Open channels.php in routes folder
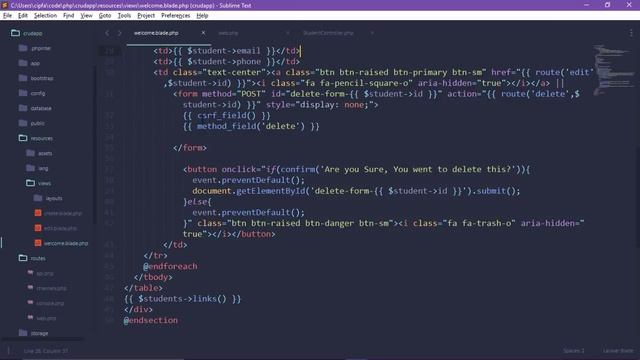This screenshot has height=360, width=640. pos(51,289)
